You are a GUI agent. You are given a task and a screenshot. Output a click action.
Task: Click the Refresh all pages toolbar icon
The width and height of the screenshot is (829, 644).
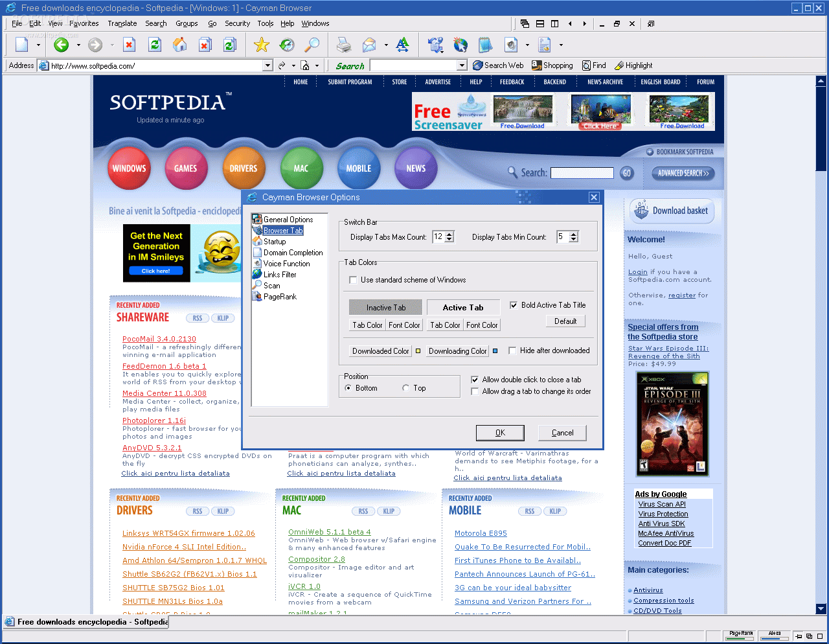[x=230, y=45]
